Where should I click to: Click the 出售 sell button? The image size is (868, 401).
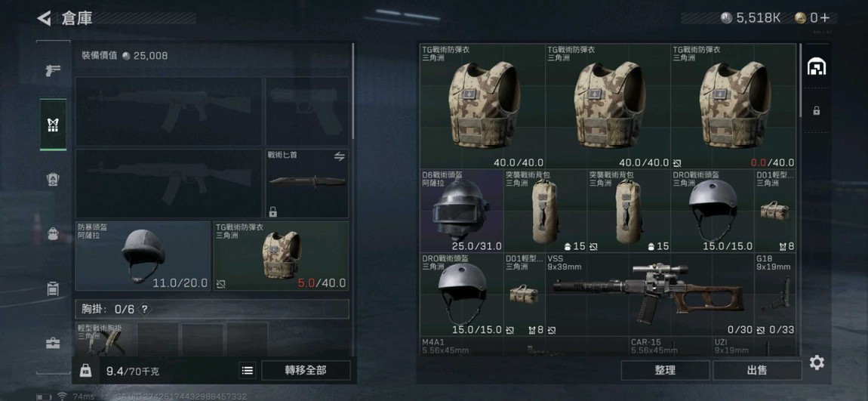[757, 371]
